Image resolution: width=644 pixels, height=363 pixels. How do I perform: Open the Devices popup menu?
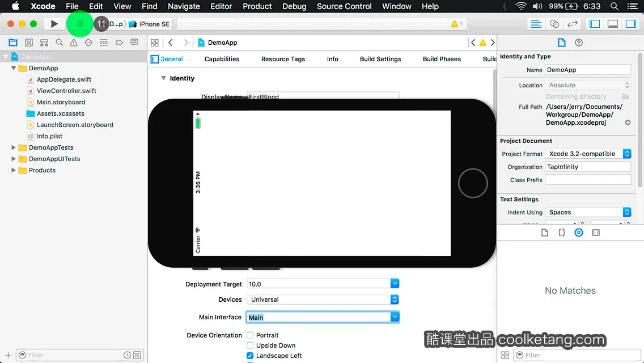(x=323, y=299)
